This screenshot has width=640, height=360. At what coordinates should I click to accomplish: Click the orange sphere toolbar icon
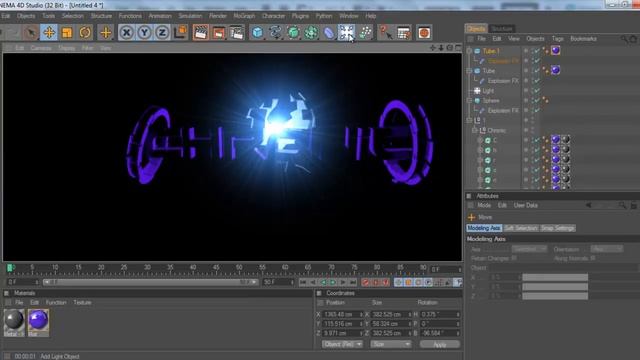pyautogui.click(x=424, y=33)
